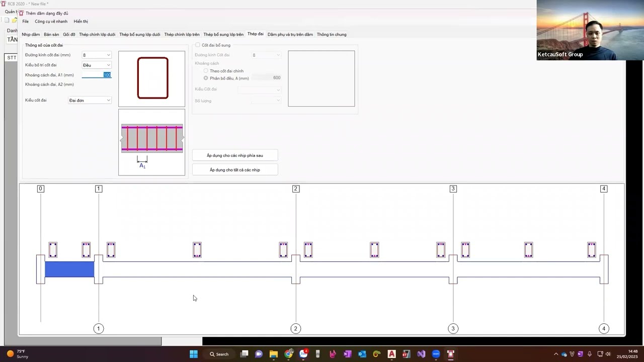Viewport: 644px width, 362px height.
Task: Open the Công cụ vẽ nhanh menu
Action: [51, 21]
